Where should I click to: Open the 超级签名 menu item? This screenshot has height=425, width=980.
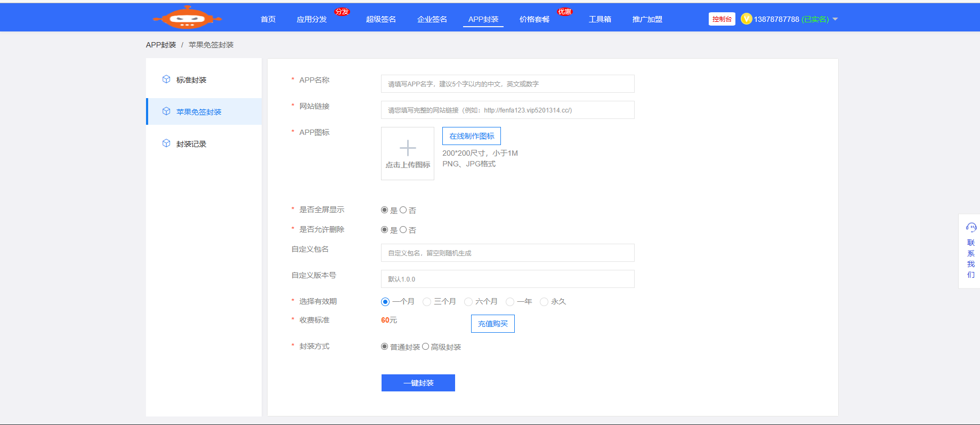point(380,19)
